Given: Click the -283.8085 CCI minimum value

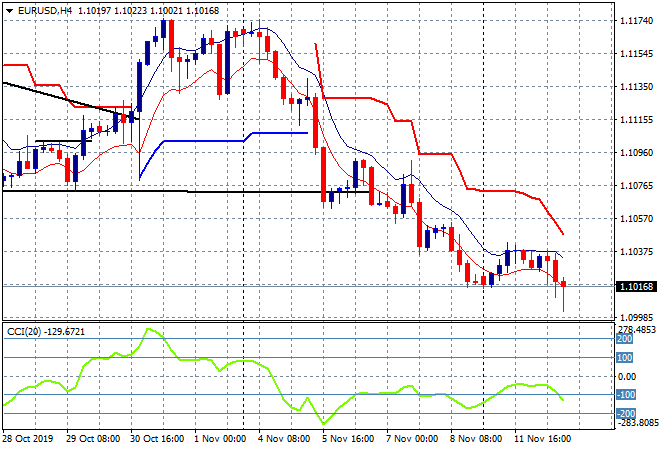Looking at the screenshot, I should [637, 423].
